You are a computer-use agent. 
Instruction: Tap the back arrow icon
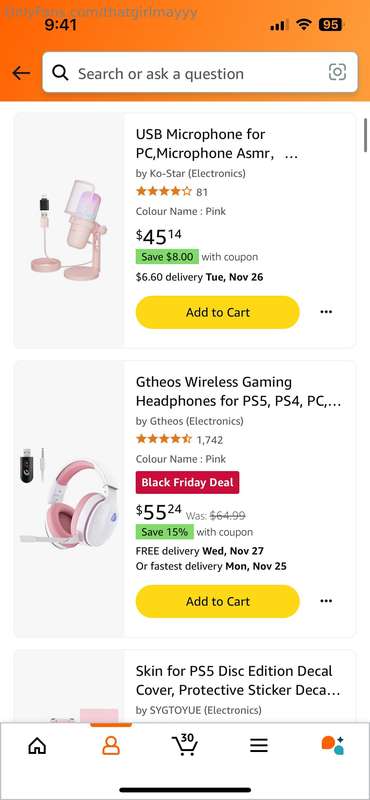coord(21,73)
